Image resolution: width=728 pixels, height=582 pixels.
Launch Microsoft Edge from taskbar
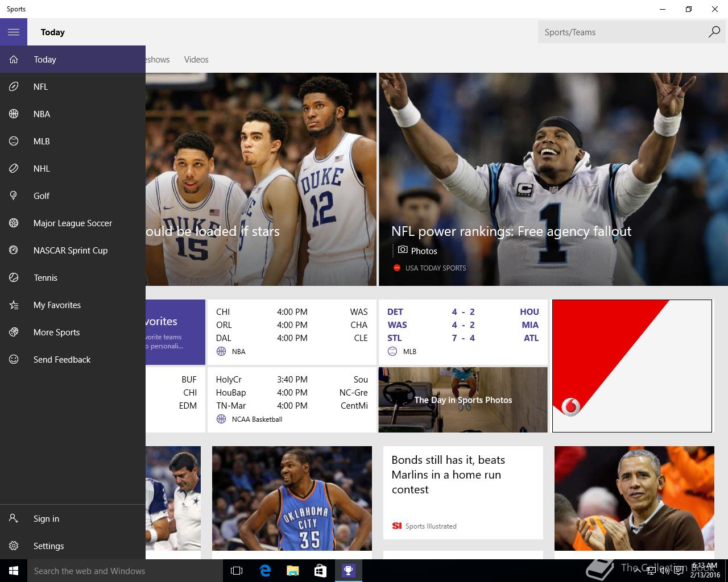pos(264,571)
